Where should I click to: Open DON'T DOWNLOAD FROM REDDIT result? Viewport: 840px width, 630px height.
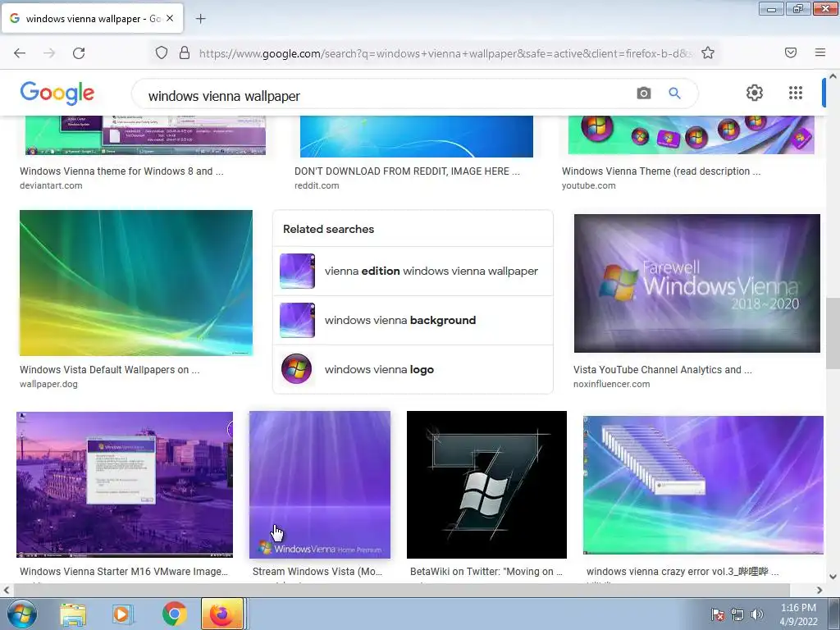click(x=407, y=171)
